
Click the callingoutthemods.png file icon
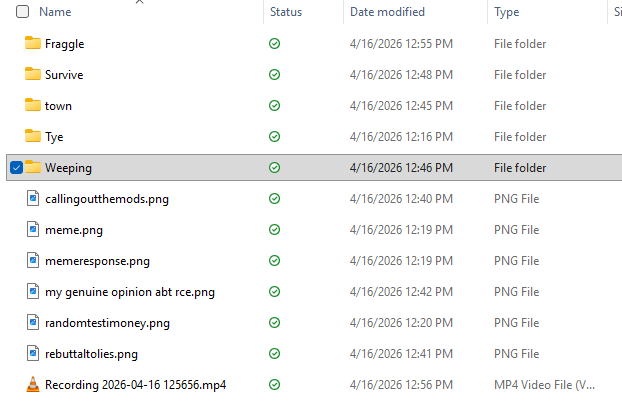coord(33,198)
